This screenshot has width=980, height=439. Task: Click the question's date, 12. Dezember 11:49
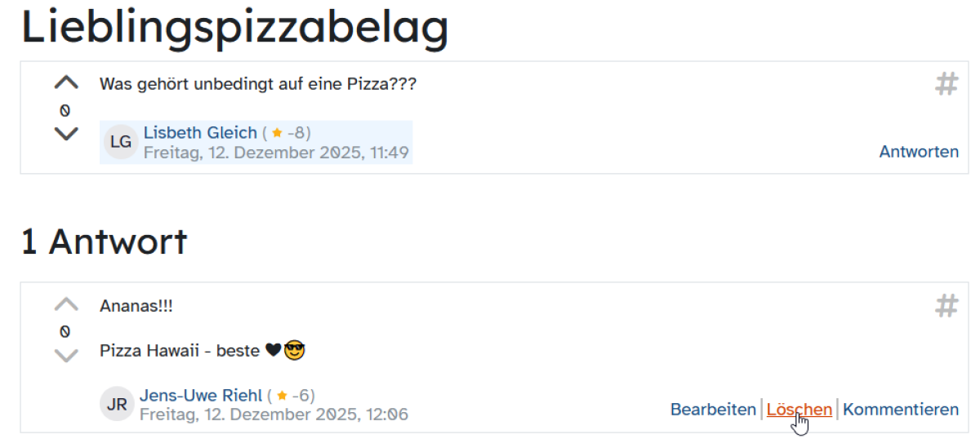pyautogui.click(x=276, y=153)
